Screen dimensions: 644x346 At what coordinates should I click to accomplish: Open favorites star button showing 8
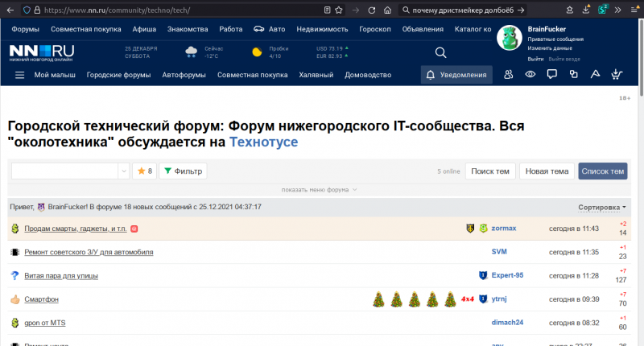(x=145, y=171)
